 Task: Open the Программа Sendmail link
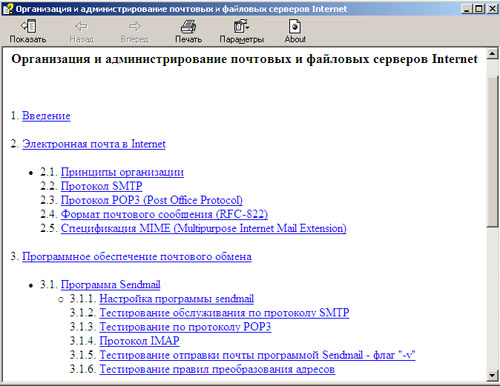111,285
